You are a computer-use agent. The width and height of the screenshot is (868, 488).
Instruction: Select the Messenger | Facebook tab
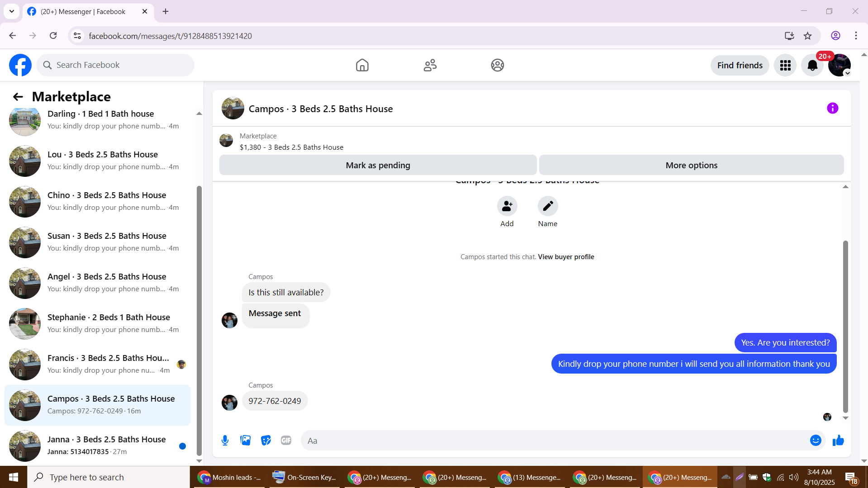(x=83, y=11)
